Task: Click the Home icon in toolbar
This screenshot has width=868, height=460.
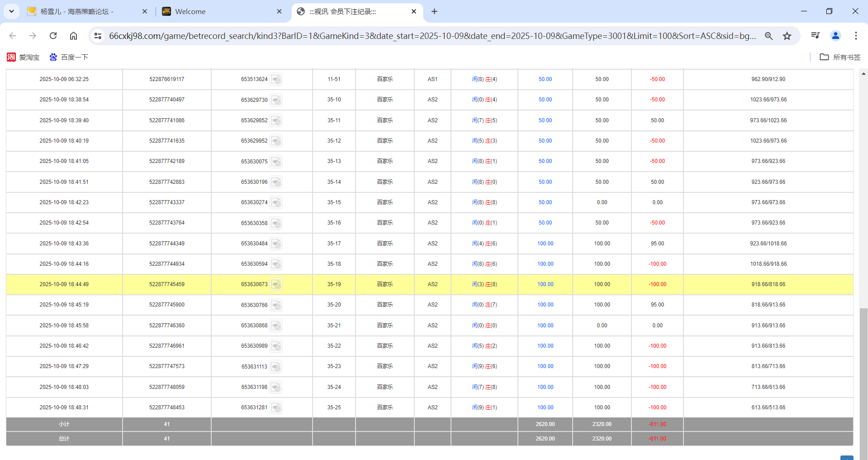Action: (x=73, y=35)
